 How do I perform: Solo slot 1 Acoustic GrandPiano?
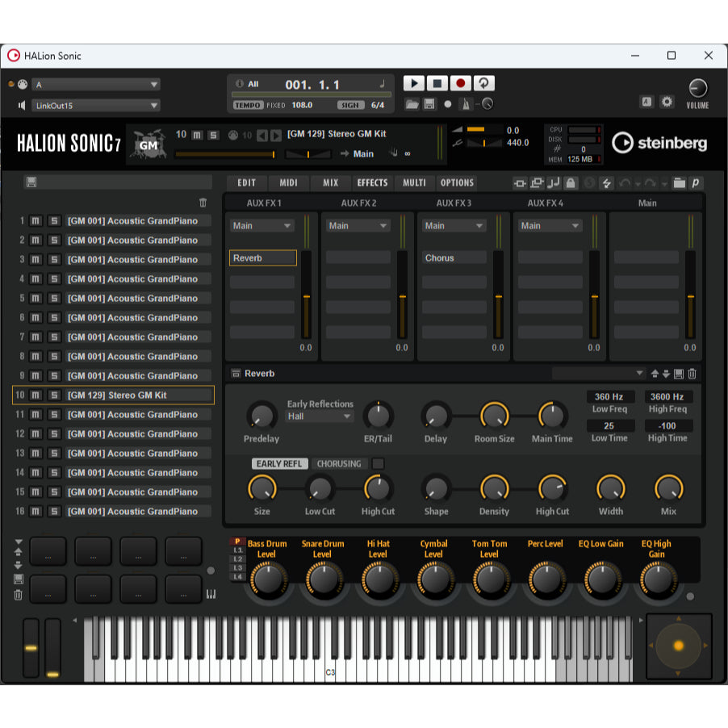52,220
